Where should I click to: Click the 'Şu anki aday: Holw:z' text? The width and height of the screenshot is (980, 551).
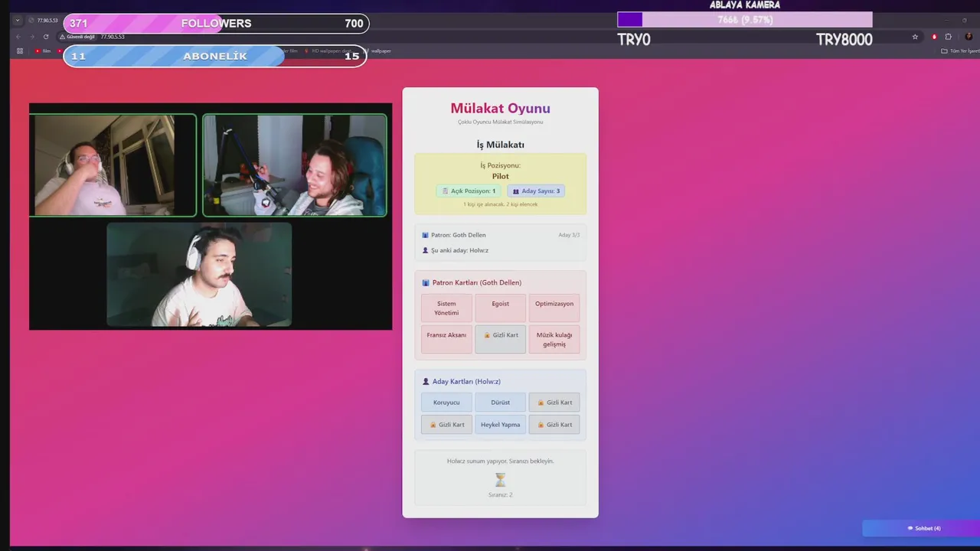point(459,250)
